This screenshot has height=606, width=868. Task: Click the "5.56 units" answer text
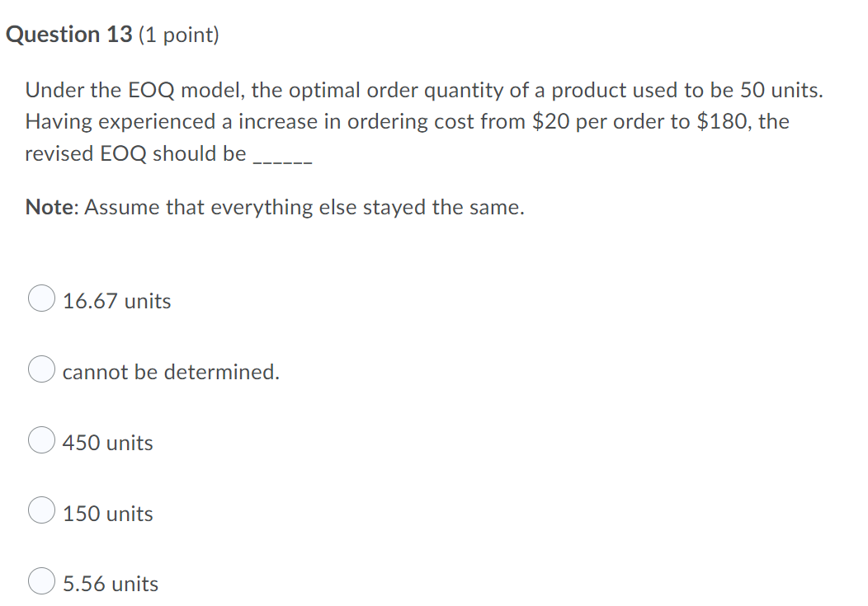tap(110, 585)
